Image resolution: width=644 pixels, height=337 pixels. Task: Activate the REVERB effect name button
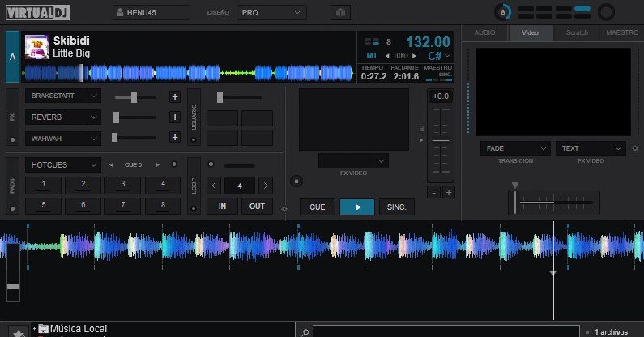(56, 117)
